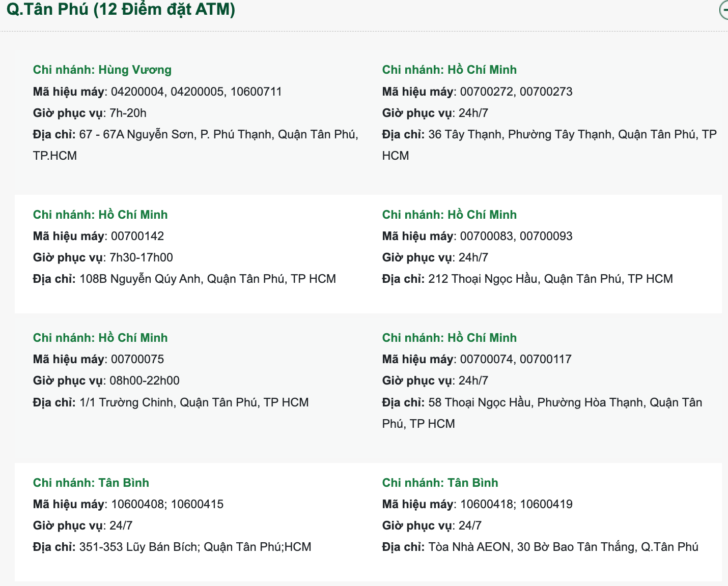Click the Hồ Chí Minh branch title above 36 Tây Thạnh

point(449,70)
